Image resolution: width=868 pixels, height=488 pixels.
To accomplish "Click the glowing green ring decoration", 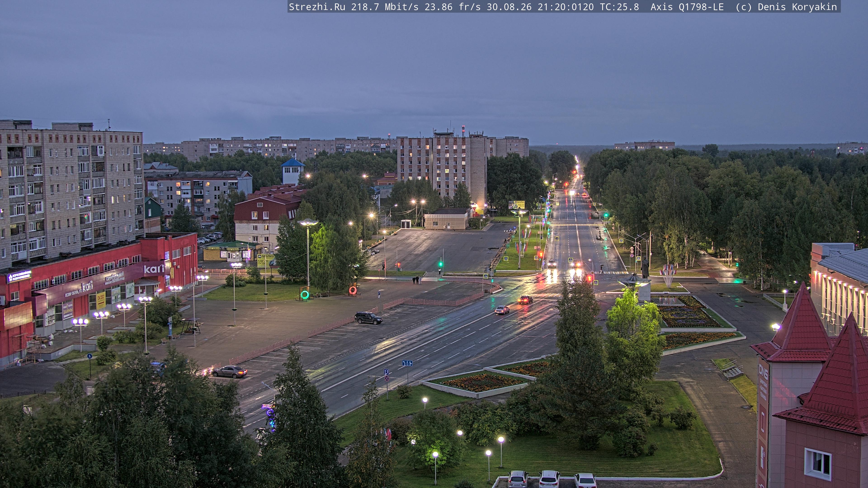I will click(x=305, y=295).
